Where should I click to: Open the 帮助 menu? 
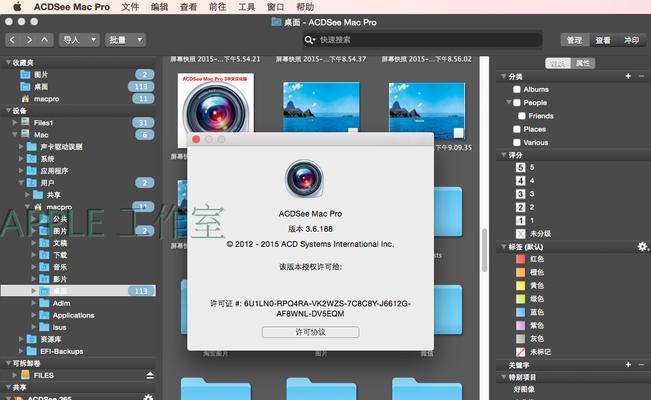305,7
